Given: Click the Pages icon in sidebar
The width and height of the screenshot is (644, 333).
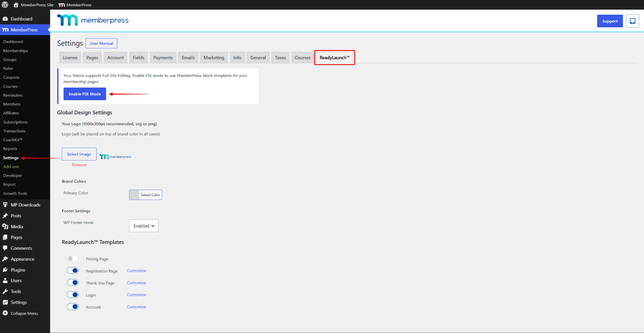Looking at the screenshot, I should click(5, 237).
